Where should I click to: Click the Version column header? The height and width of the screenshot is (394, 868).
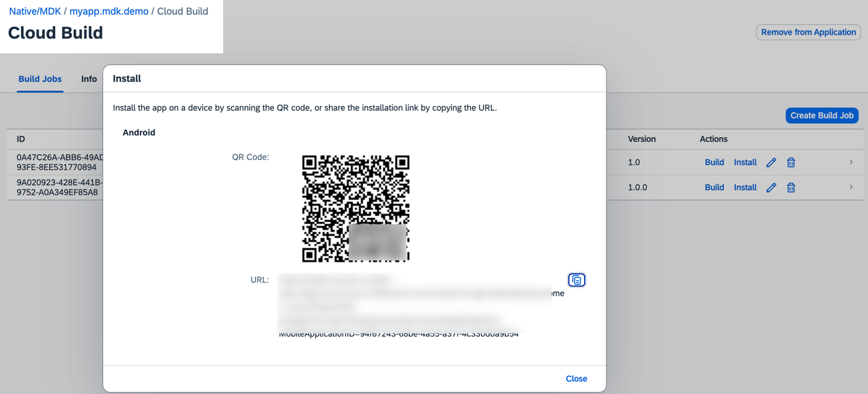click(x=642, y=139)
